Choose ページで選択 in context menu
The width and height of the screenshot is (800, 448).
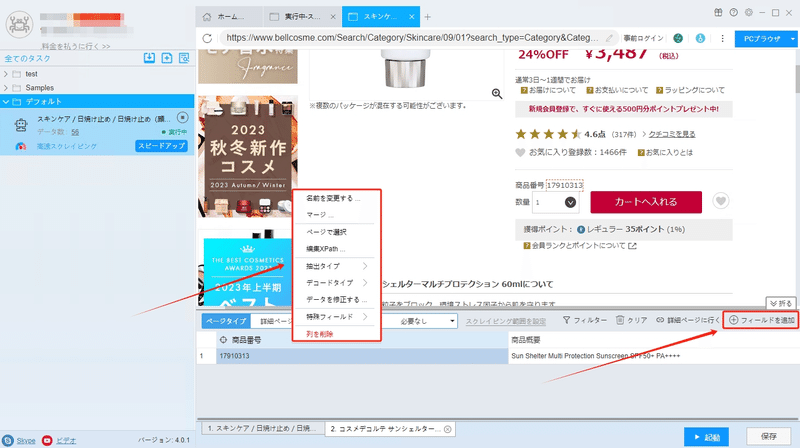pyautogui.click(x=326, y=232)
